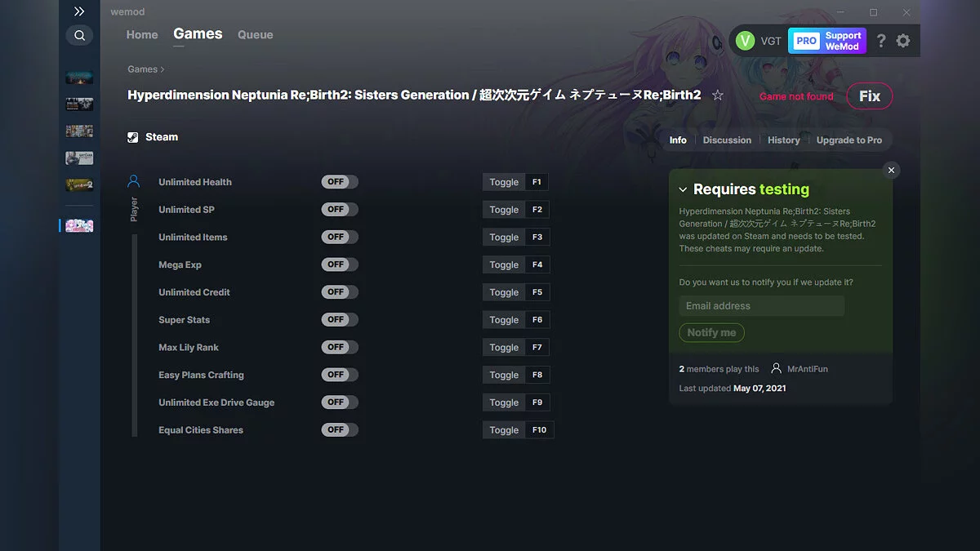Click the Email address input field
Image resolution: width=980 pixels, height=551 pixels.
tap(761, 306)
